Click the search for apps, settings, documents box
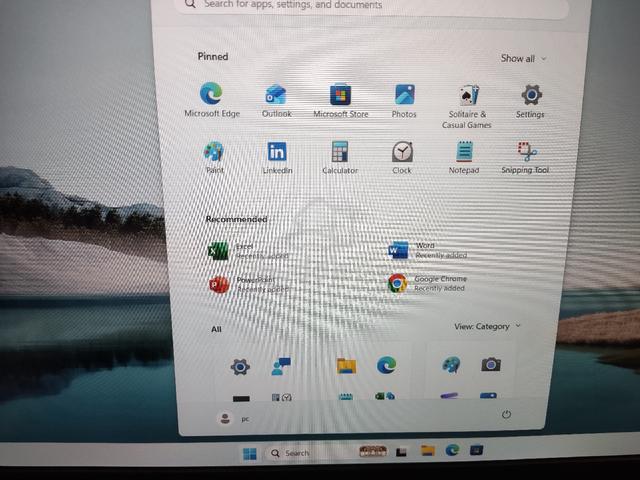640x480 pixels. [x=373, y=6]
